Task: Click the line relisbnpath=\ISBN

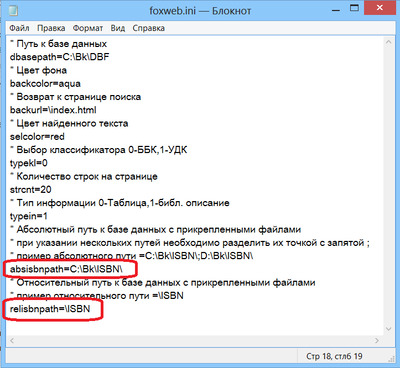Action: tap(50, 309)
